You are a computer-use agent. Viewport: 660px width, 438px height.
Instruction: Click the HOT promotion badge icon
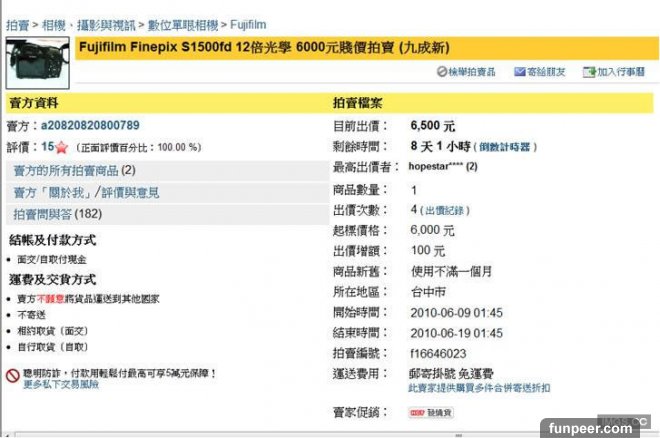click(x=417, y=412)
